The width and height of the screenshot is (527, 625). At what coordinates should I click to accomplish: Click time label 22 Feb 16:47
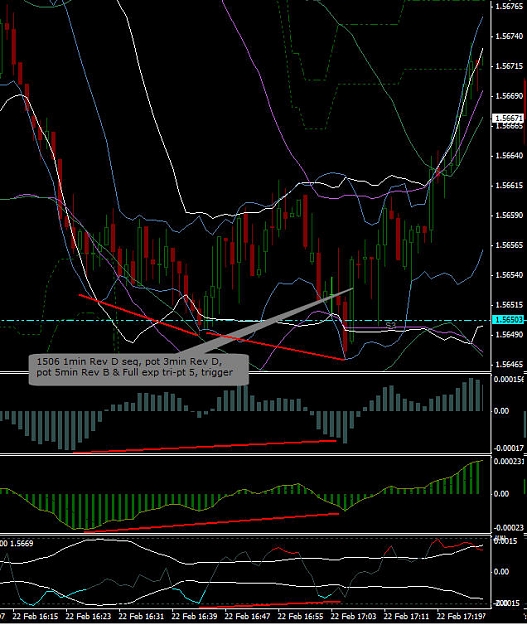pos(247,616)
